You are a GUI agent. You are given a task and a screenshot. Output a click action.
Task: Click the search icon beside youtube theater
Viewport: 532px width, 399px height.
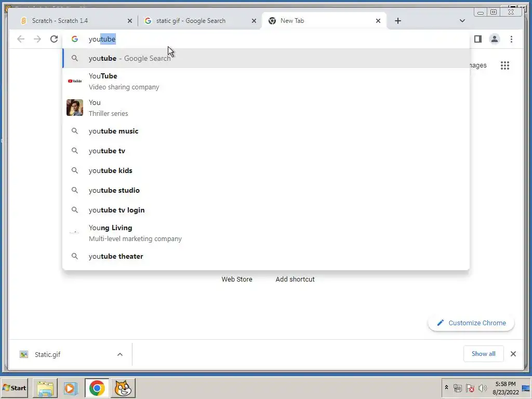[x=75, y=256]
